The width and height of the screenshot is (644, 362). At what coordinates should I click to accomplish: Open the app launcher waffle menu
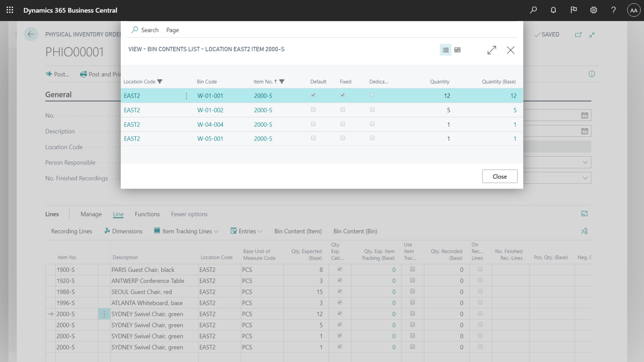[10, 10]
